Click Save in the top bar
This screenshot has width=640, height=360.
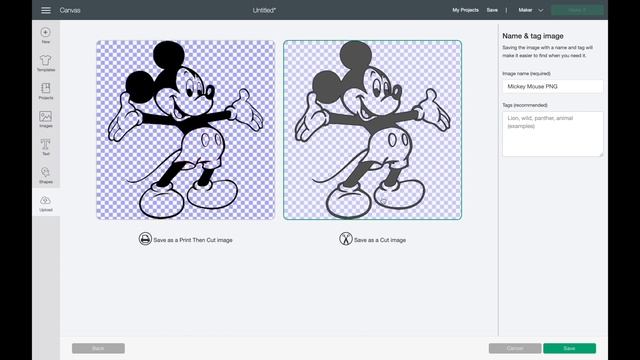[492, 10]
